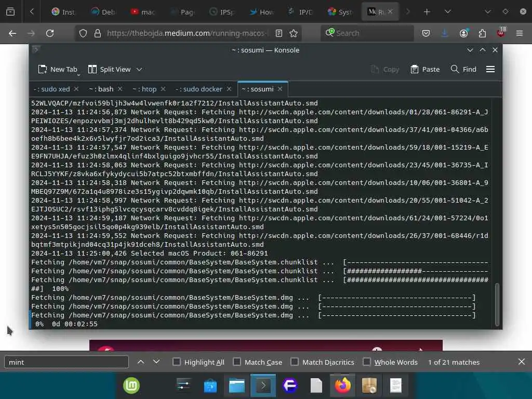The width and height of the screenshot is (532, 399).
Task: Reload the Medium page
Action: (x=50, y=33)
